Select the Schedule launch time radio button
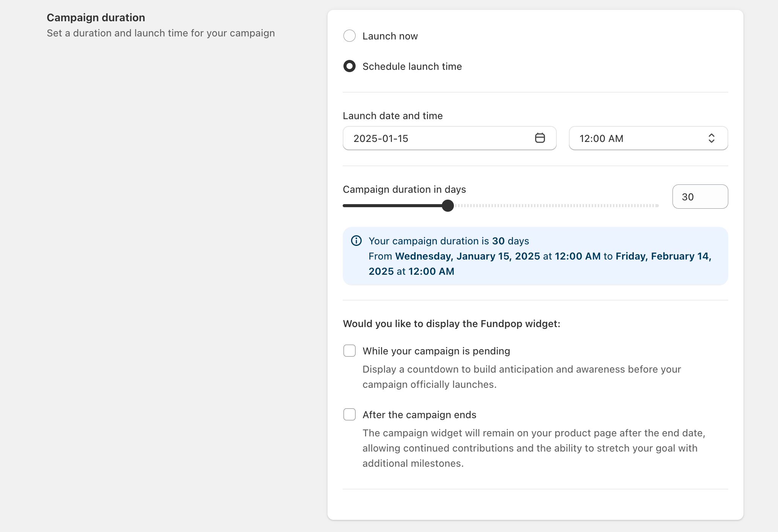This screenshot has width=778, height=532. click(x=349, y=66)
